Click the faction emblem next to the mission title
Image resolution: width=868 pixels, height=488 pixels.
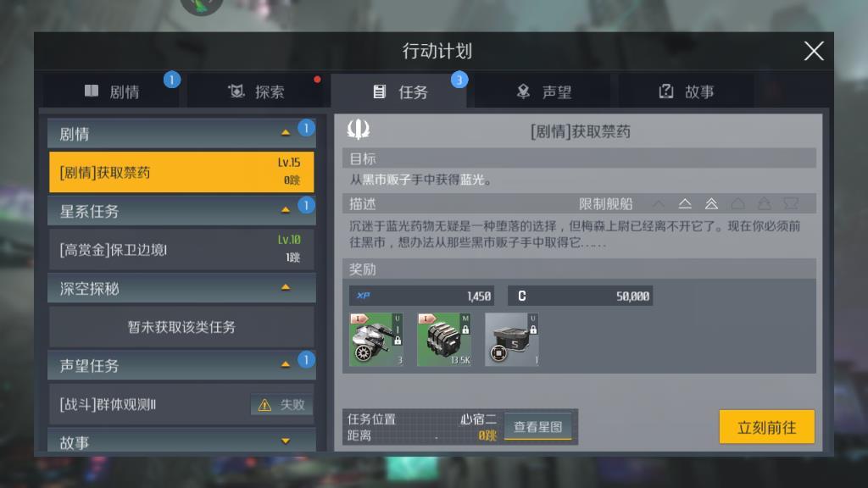click(x=359, y=130)
